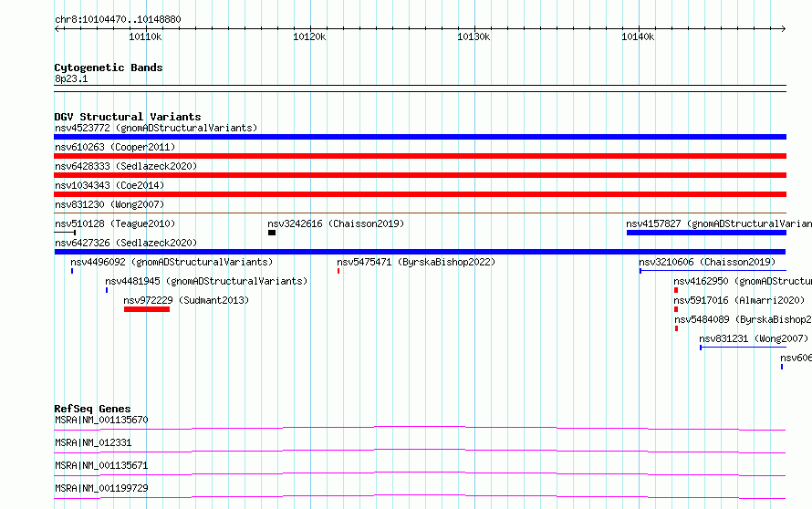Click the DGV Structural Variants track title
The width and height of the screenshot is (812, 509).
click(x=128, y=117)
